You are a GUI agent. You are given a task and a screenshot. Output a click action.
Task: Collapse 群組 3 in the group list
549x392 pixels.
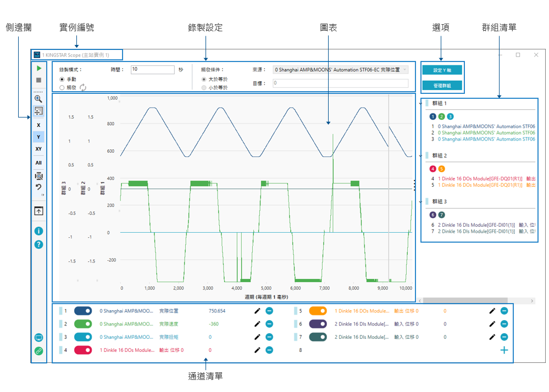point(421,201)
